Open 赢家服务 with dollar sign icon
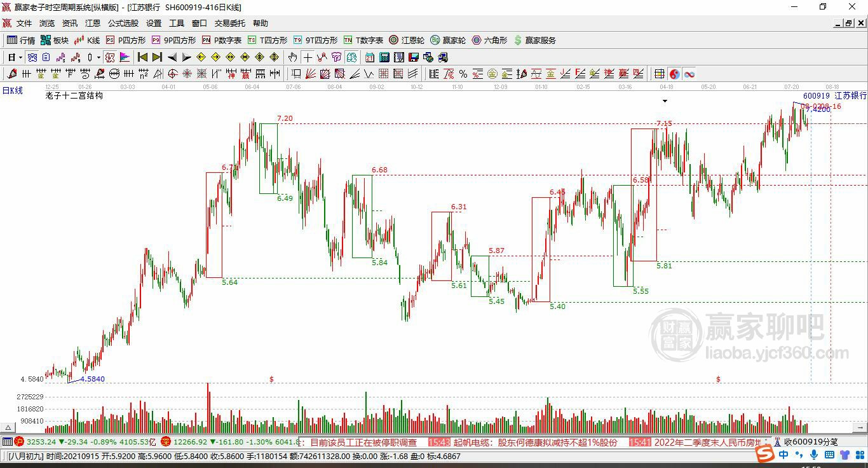Image resolution: width=868 pixels, height=468 pixels. (x=534, y=40)
